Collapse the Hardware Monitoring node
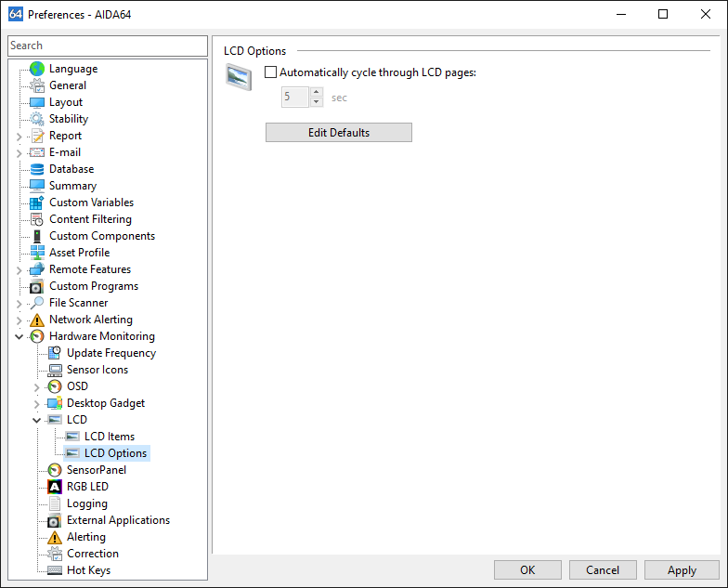 (x=19, y=336)
